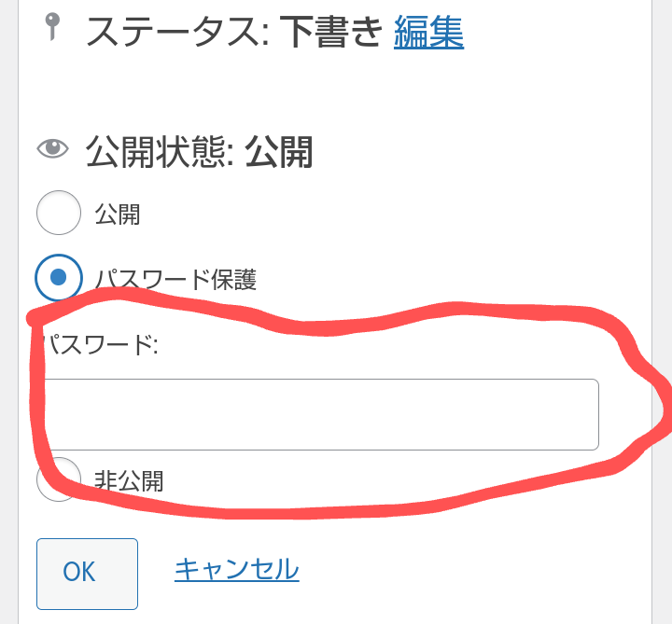Click the 非公開 option label text
Viewport: 672px width, 624px height.
pyautogui.click(x=129, y=480)
